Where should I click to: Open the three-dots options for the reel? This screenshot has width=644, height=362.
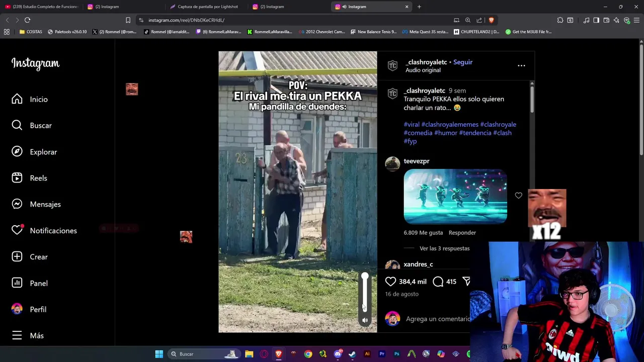tap(521, 65)
